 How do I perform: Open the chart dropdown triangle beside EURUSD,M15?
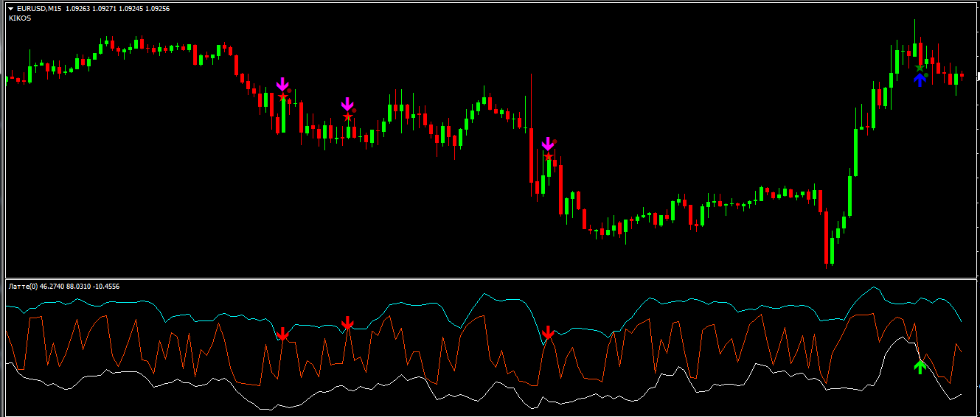11,8
